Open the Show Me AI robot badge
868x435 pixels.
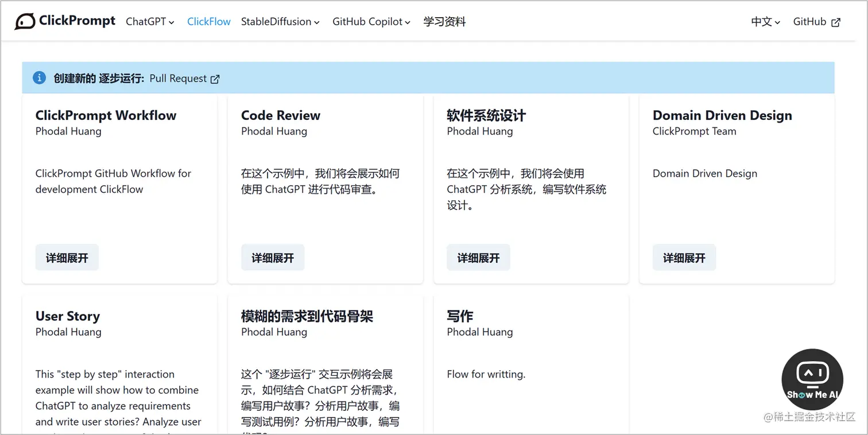click(x=812, y=379)
